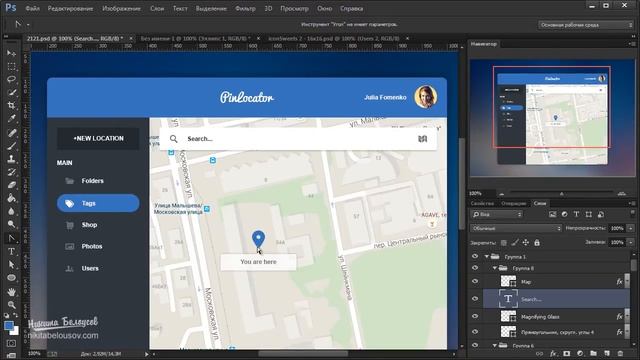This screenshot has width=640, height=360.
Task: Open the Окно menu
Action: pyautogui.click(x=324, y=8)
